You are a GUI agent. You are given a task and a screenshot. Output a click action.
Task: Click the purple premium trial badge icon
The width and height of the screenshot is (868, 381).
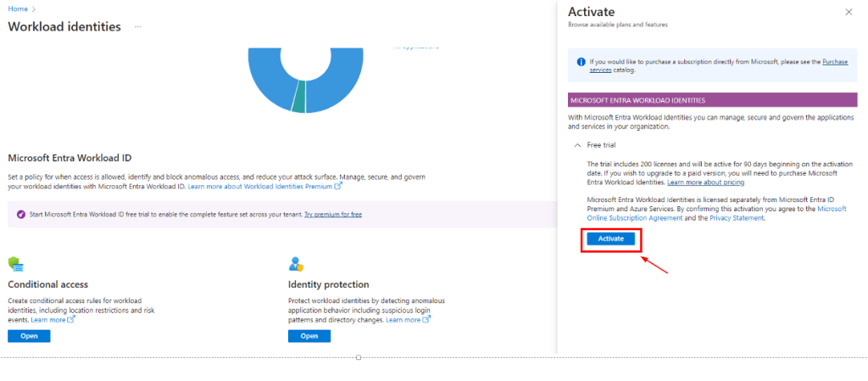[19, 214]
